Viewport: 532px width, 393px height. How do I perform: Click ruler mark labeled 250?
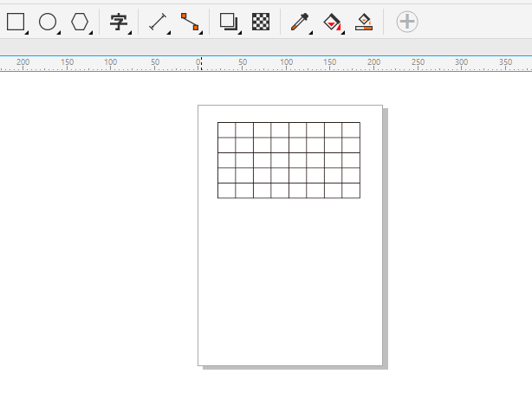click(x=418, y=62)
